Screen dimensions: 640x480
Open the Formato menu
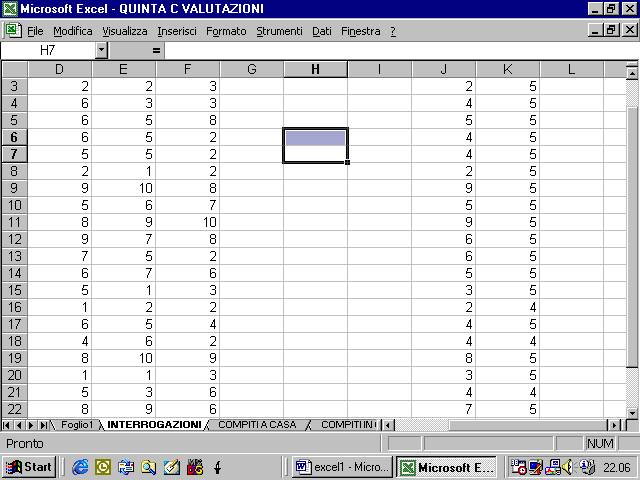click(226, 31)
